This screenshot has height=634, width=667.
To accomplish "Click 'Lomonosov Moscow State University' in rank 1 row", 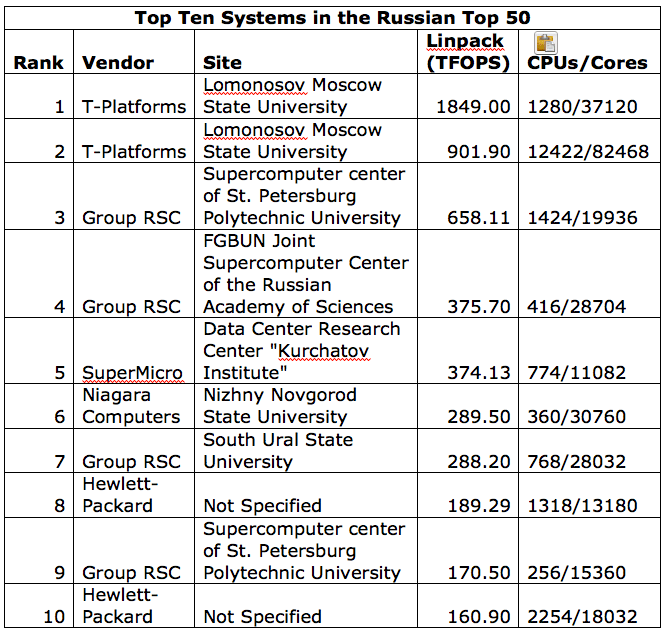I will 292,96.
